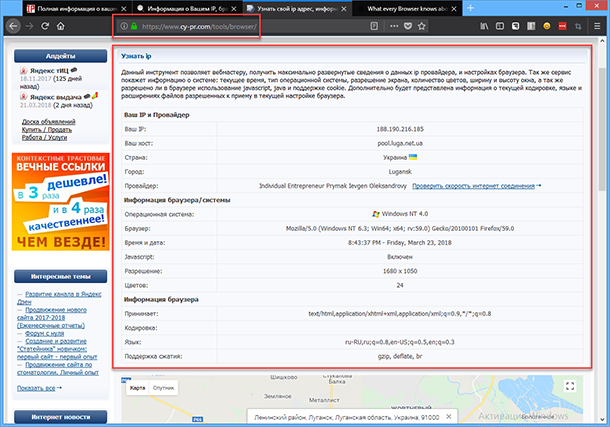The width and height of the screenshot is (610, 427).
Task: Click the 'Windows NT 4.0' value
Action: pos(405,214)
